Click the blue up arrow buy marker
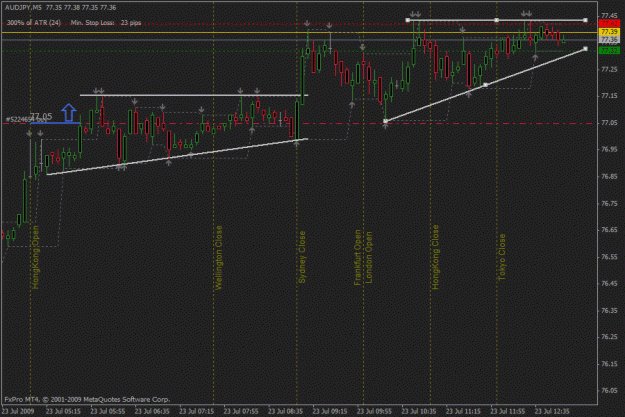The image size is (625, 417). [69, 112]
